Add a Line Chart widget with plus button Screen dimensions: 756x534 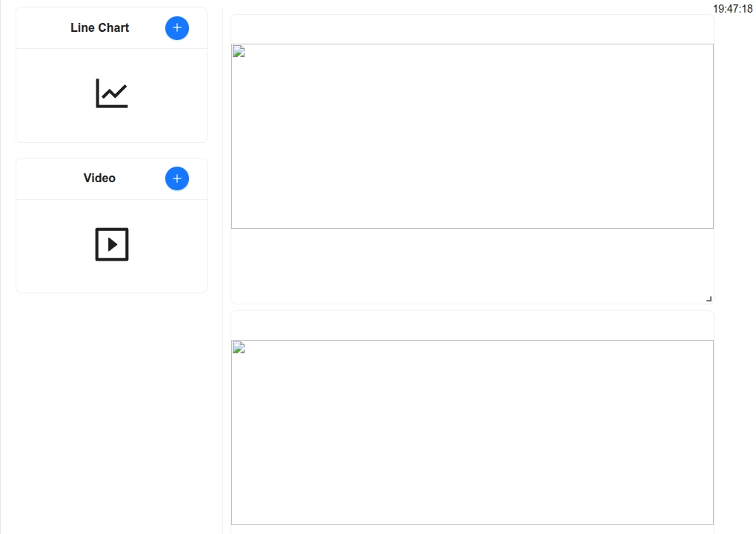click(x=177, y=28)
